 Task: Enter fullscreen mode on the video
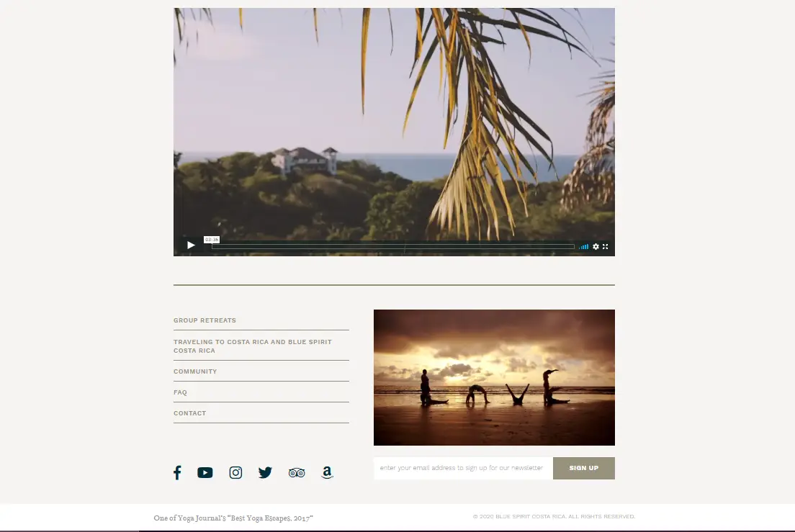pos(606,246)
